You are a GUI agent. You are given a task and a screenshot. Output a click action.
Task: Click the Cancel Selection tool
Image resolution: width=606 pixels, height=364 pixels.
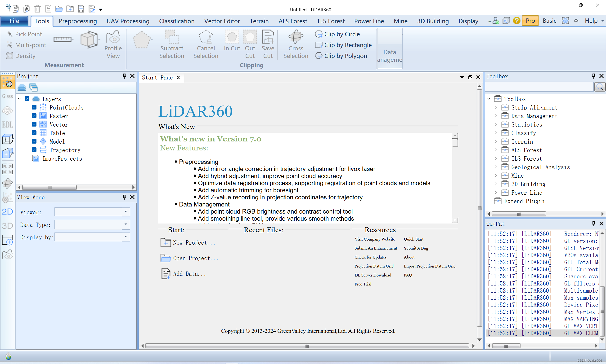click(206, 44)
